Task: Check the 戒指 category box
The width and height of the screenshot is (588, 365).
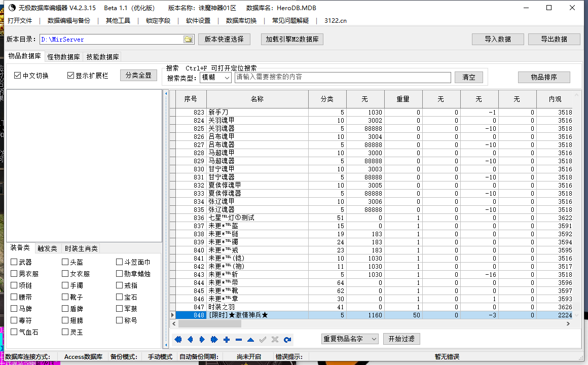Action: (x=119, y=285)
